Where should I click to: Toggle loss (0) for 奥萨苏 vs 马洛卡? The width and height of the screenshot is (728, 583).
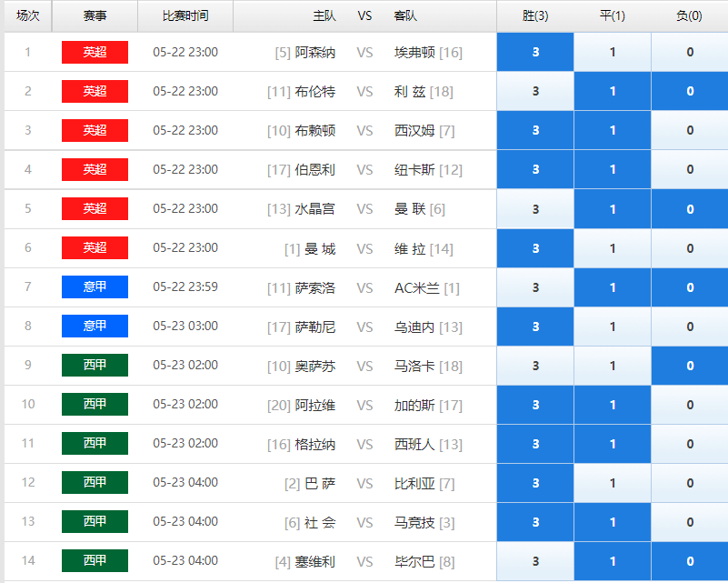[690, 366]
